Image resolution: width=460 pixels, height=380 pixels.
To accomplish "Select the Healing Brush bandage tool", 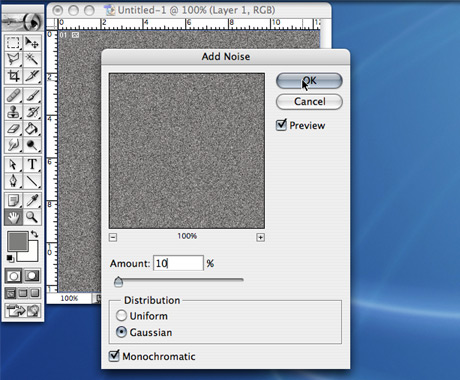I will (14, 96).
